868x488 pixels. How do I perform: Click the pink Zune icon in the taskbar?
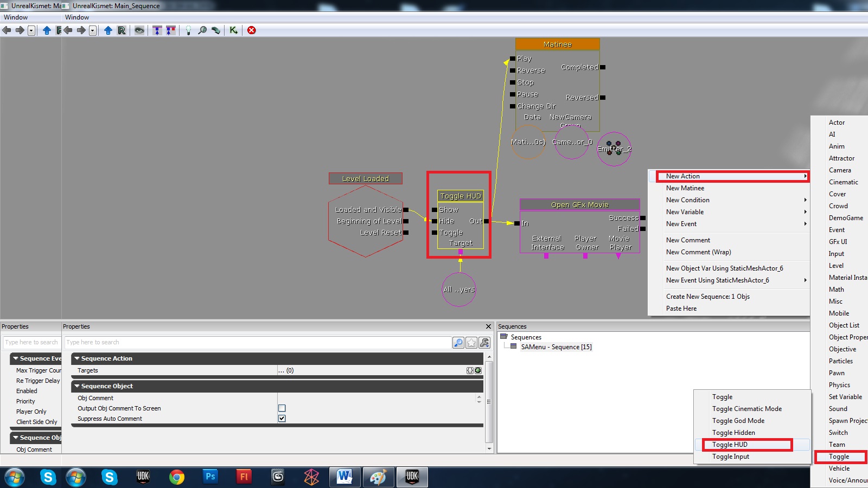point(311,477)
